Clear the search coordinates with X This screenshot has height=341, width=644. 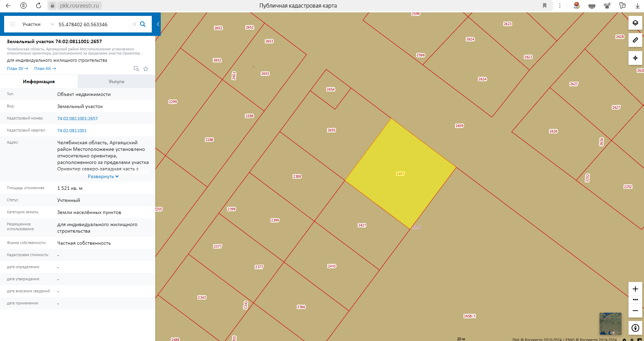pos(135,24)
